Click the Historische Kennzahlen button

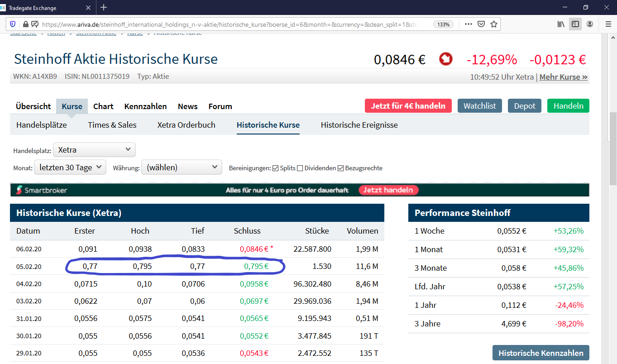[540, 353]
